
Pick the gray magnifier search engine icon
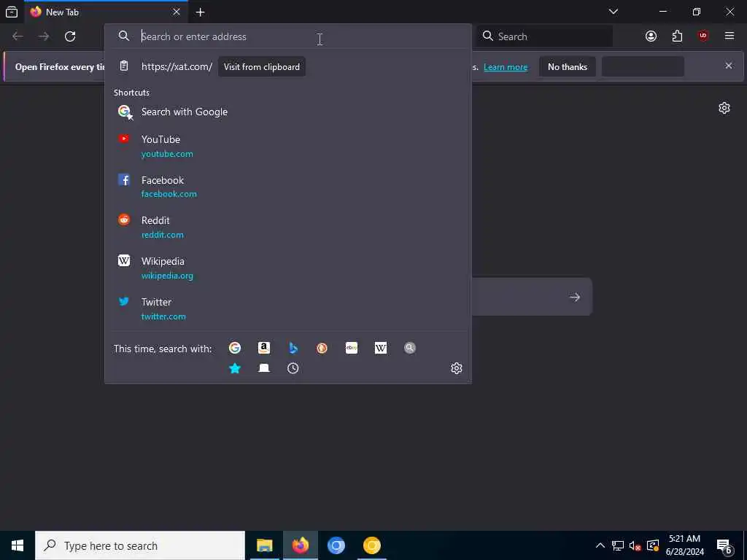[x=410, y=348]
